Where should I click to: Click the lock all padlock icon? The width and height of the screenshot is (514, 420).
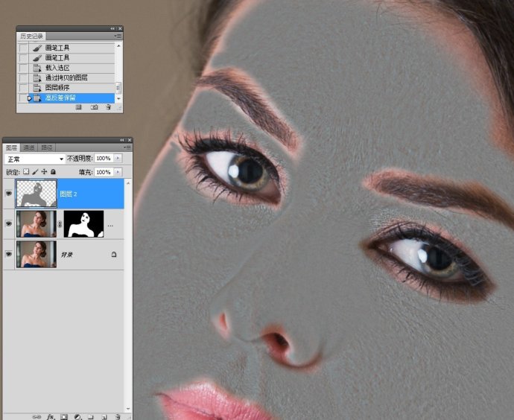point(53,172)
